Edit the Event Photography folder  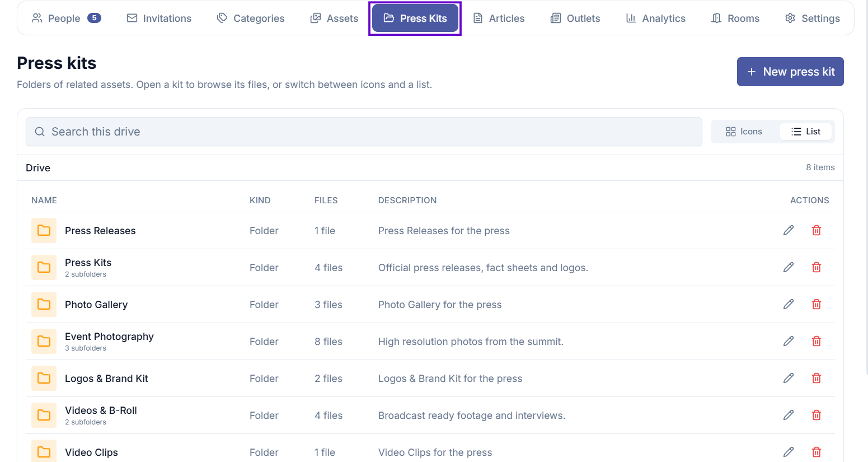789,341
